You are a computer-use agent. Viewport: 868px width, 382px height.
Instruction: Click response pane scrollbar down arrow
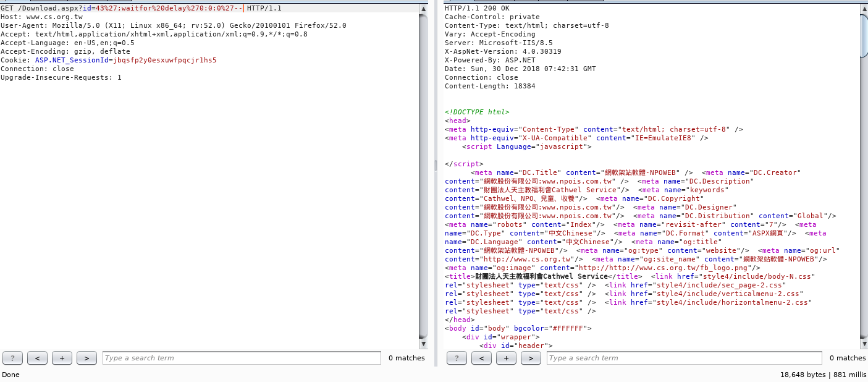click(x=864, y=343)
